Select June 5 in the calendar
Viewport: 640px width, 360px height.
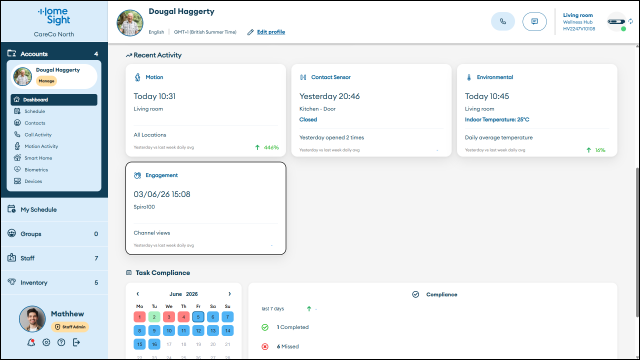tap(198, 317)
